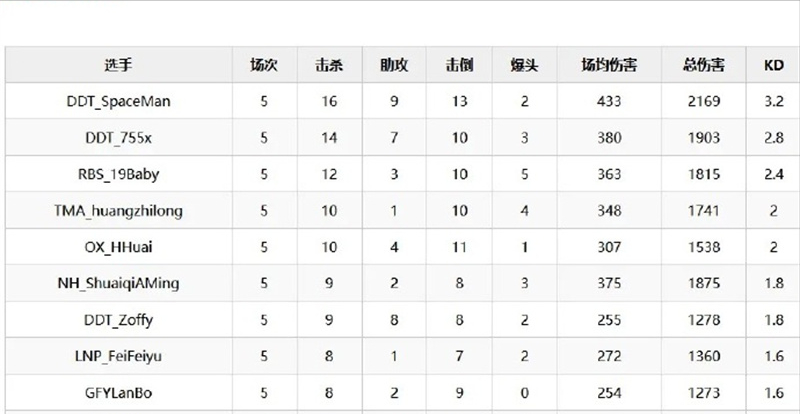The image size is (800, 414).
Task: Click the NH_ShuaiqiAMing player name
Action: [118, 283]
